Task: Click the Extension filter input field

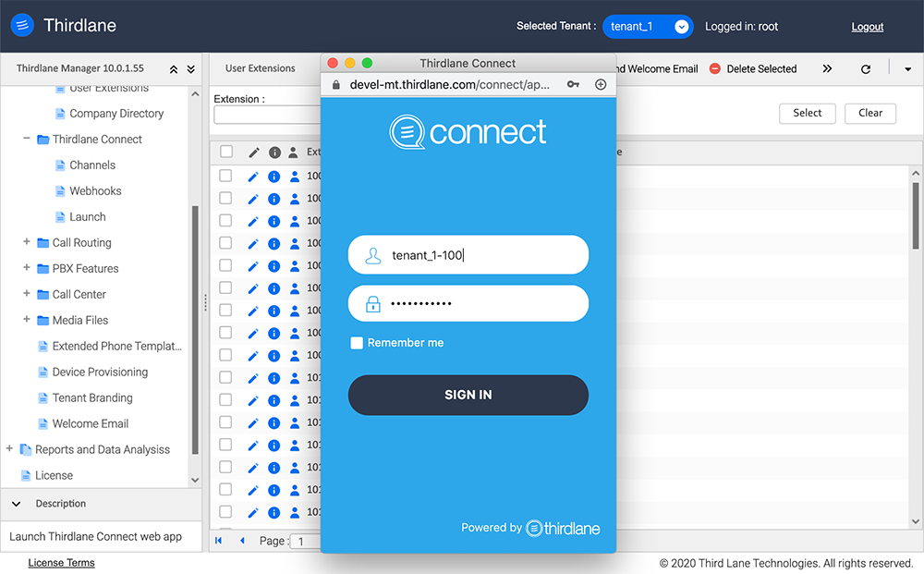Action: (268, 115)
